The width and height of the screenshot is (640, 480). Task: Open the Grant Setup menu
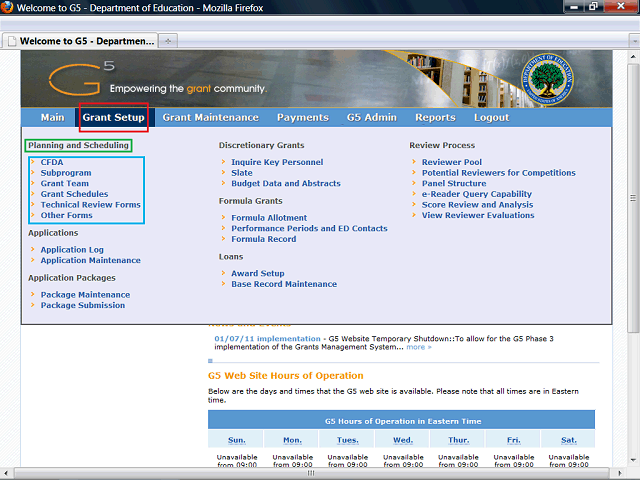click(x=113, y=118)
